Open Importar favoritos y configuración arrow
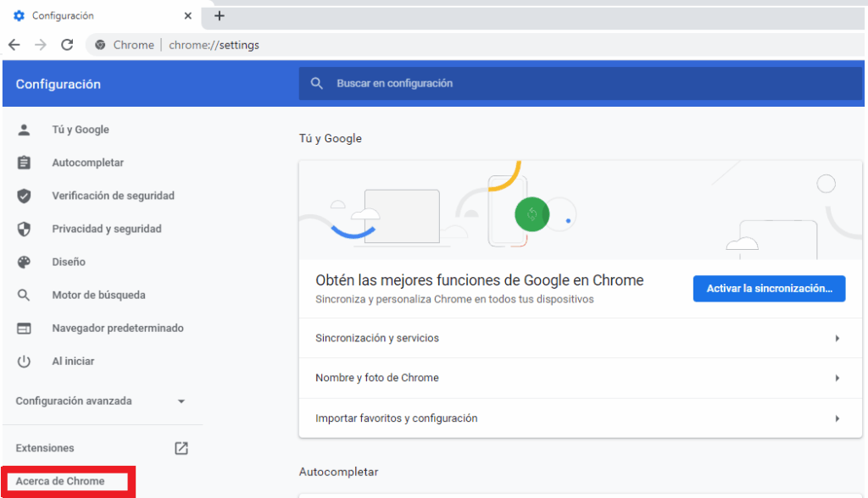This screenshot has width=868, height=498. point(837,418)
